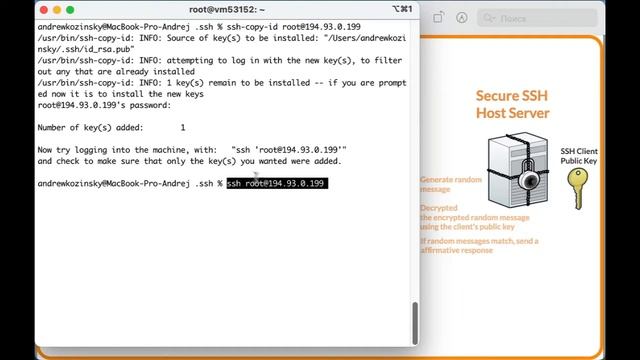Click the 'Secure SSH Host Server' heading
The width and height of the screenshot is (640, 360).
512,104
